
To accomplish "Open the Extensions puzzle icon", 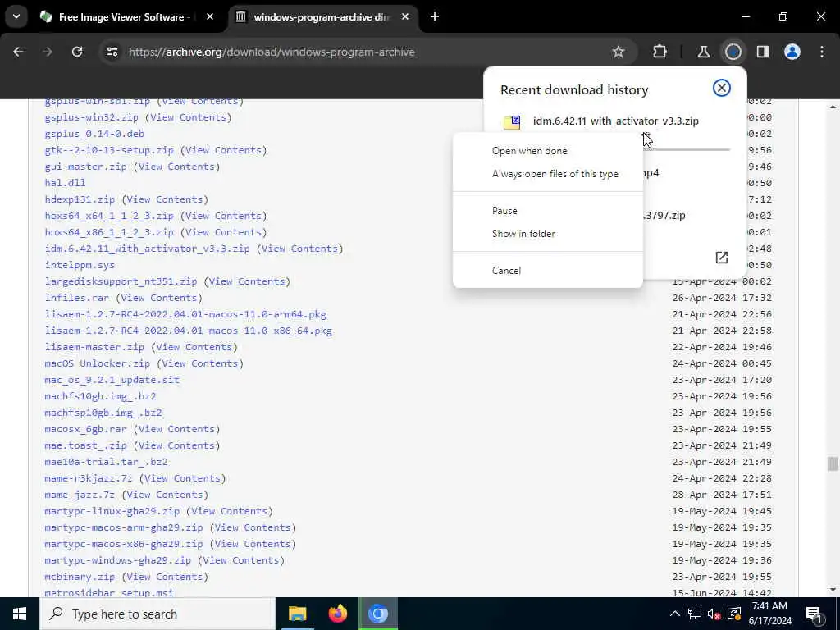I will click(x=660, y=52).
